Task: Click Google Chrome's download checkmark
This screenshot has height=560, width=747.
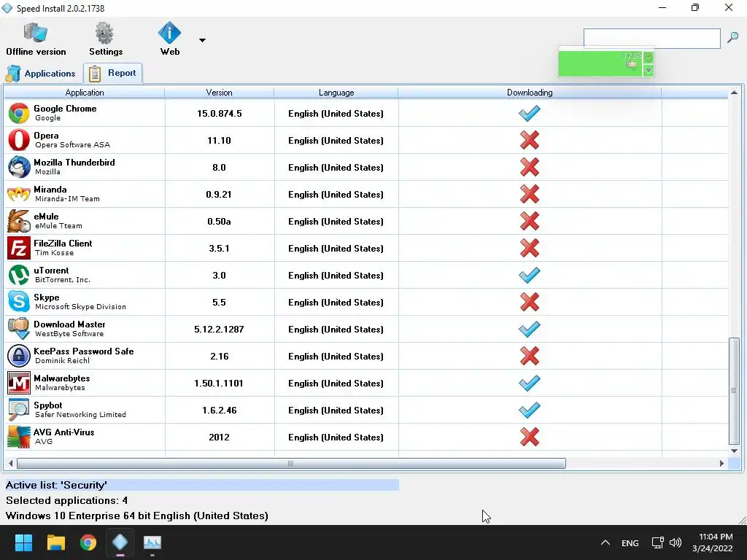Action: [530, 113]
